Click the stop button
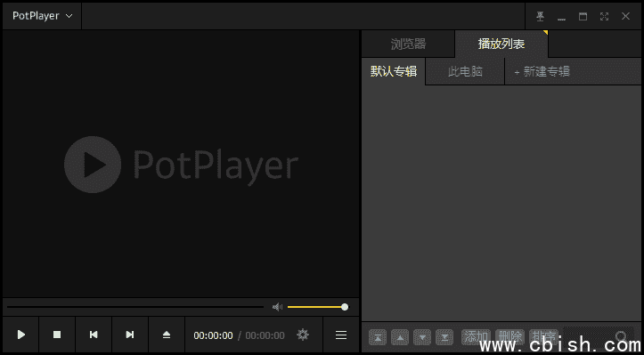This screenshot has height=355, width=644. pyautogui.click(x=57, y=335)
